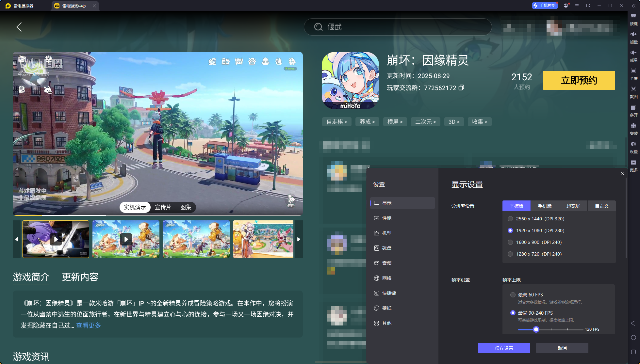
Task: Open the 壁纸 settings category
Action: pos(402,308)
